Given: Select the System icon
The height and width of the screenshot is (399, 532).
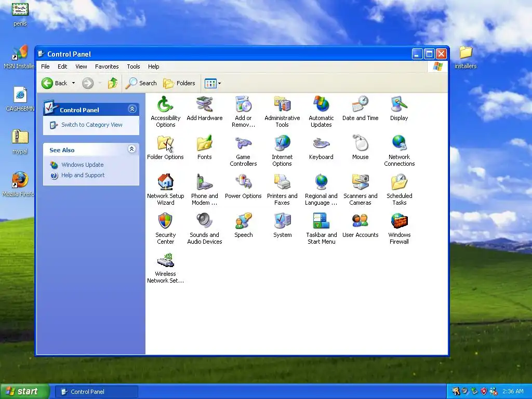Looking at the screenshot, I should pos(282,225).
